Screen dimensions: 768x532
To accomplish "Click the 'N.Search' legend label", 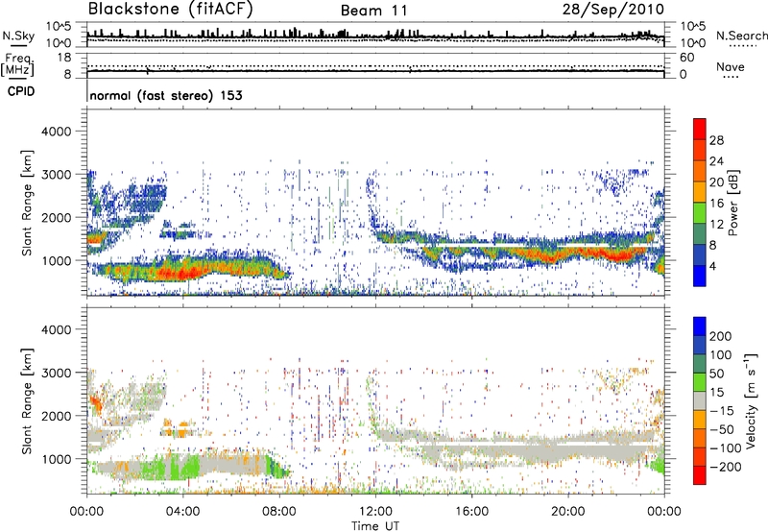I will tap(742, 36).
